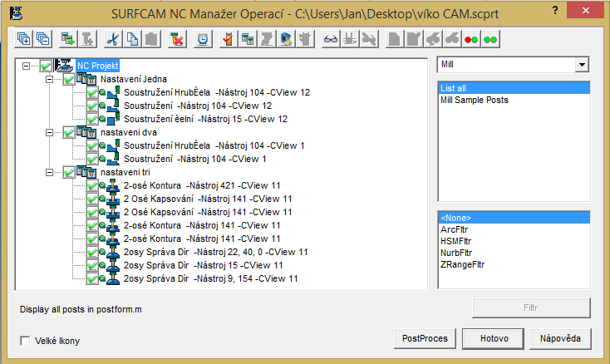Click the collapse all toolbar icon
610x364 pixels.
coord(42,39)
